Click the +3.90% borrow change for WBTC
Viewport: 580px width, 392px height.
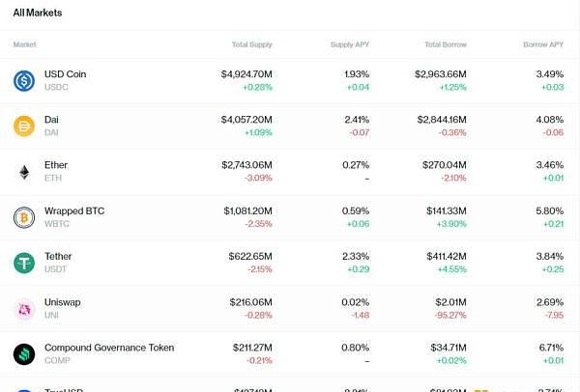(451, 224)
